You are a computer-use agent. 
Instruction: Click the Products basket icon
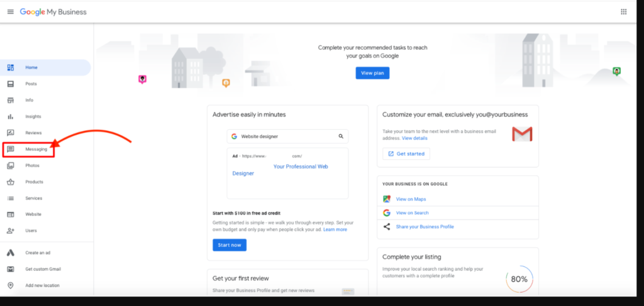(x=11, y=182)
